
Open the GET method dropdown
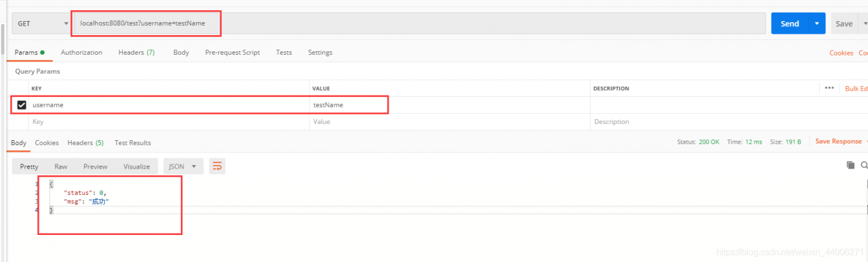point(42,23)
